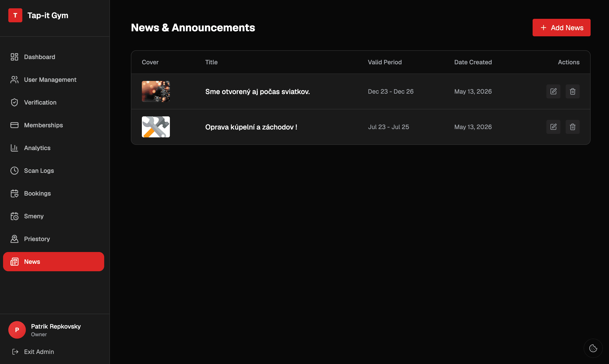Click the Date Created column header

(x=473, y=62)
